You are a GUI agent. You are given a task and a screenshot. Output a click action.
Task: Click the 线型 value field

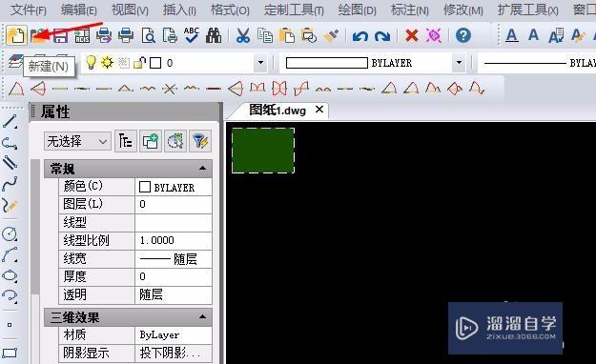(x=174, y=222)
